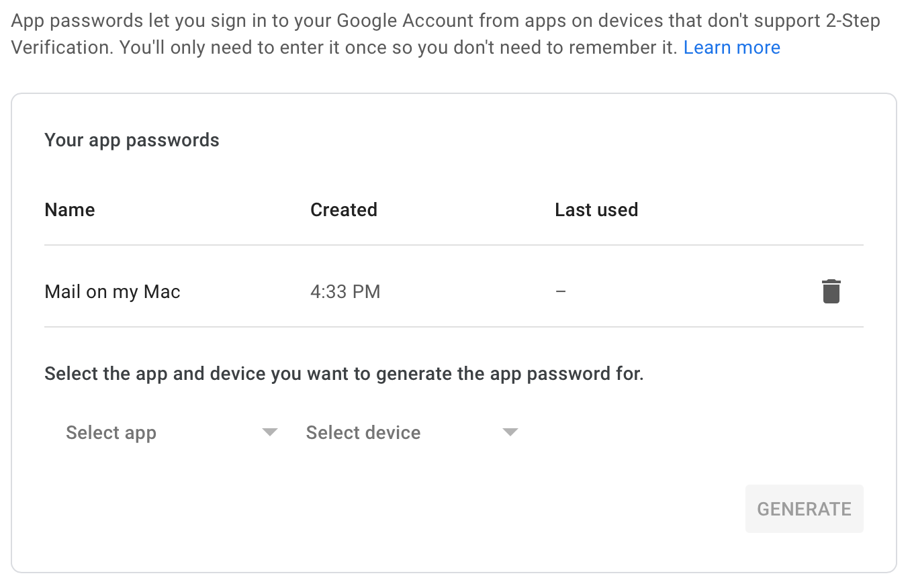Delete the Mail on my Mac password
Image resolution: width=912 pixels, height=588 pixels.
click(831, 291)
